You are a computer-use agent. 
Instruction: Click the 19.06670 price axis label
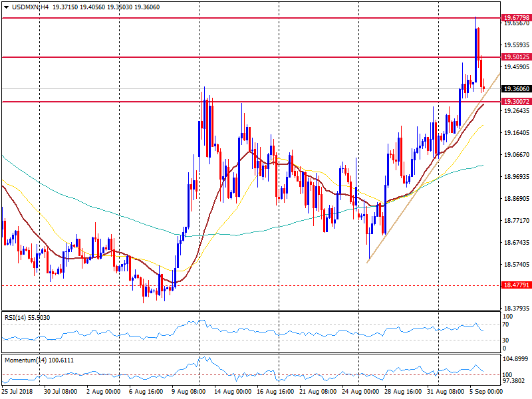516,155
